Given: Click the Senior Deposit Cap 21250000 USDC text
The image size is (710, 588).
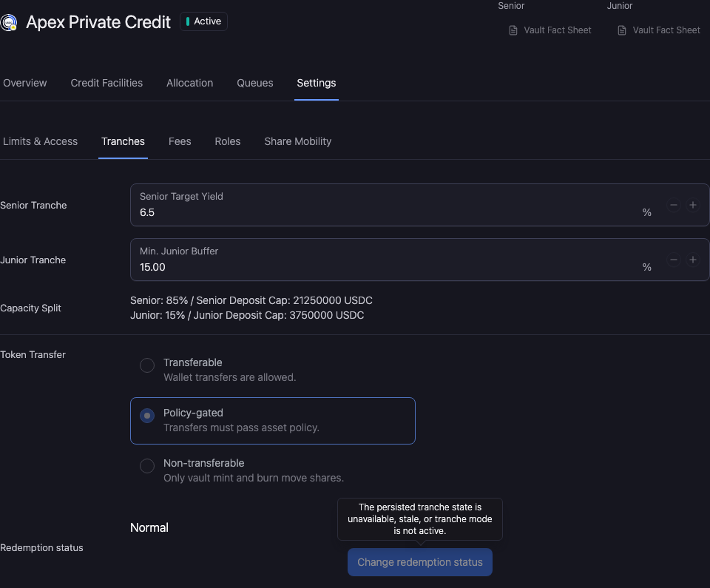Looking at the screenshot, I should click(x=284, y=300).
